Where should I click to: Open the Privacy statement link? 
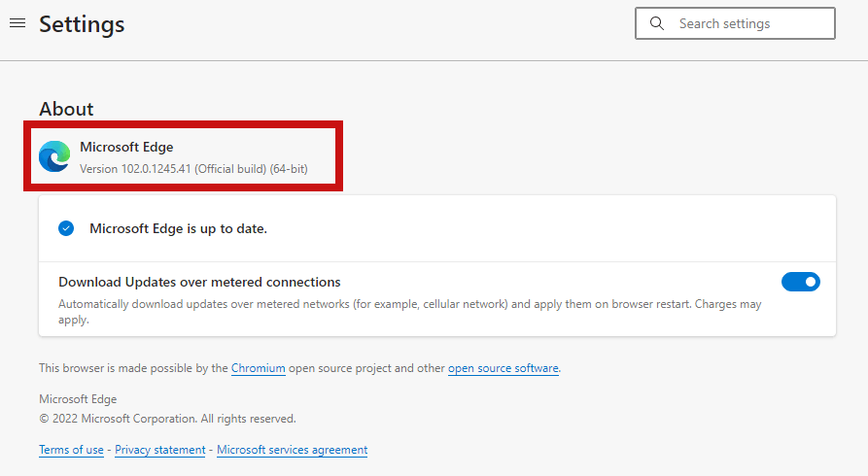click(x=160, y=450)
